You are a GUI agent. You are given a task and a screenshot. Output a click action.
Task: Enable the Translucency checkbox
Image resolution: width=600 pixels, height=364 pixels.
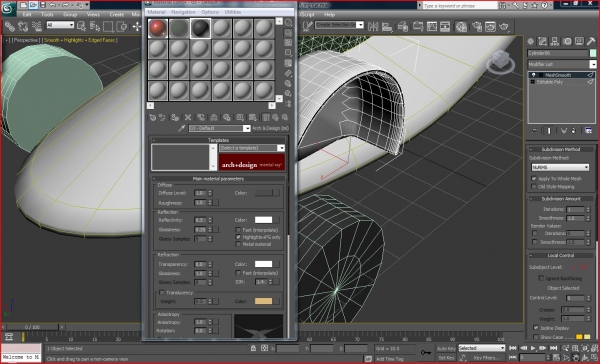(x=162, y=293)
